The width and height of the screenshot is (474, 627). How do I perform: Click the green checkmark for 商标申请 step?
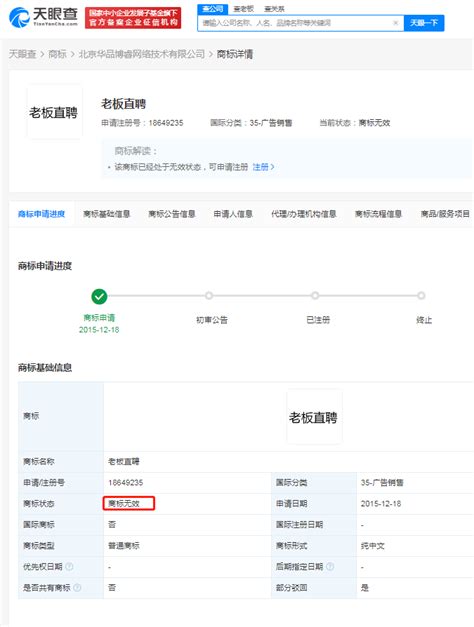99,296
